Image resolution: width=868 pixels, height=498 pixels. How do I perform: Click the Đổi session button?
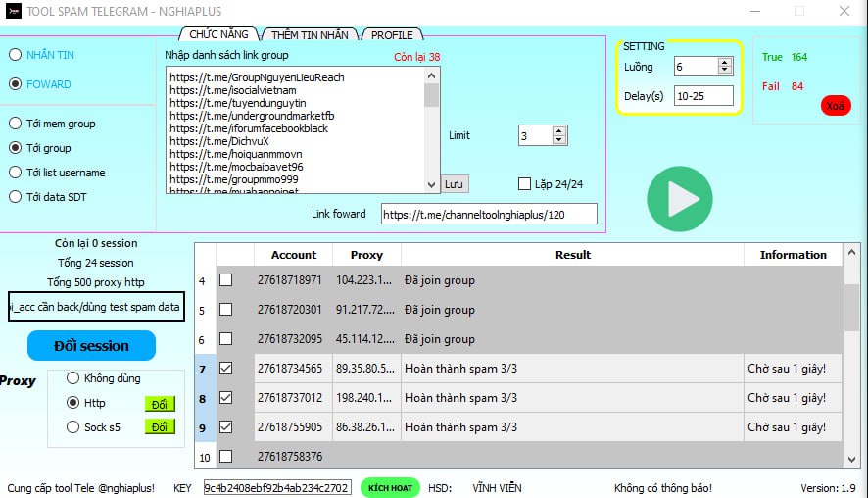point(91,346)
